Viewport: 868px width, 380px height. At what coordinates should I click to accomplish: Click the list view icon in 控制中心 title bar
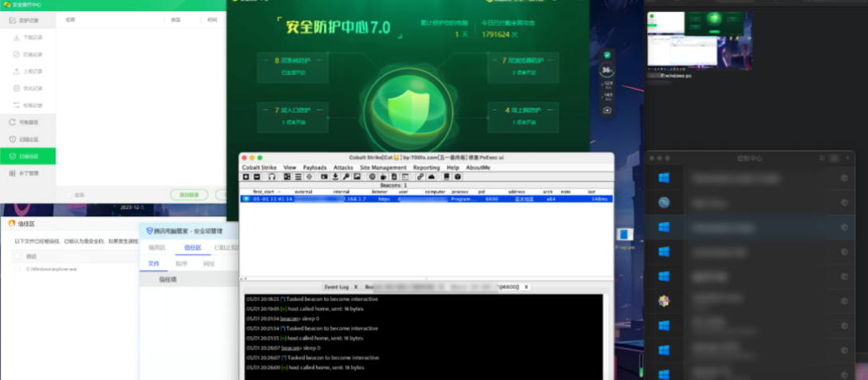pyautogui.click(x=834, y=158)
